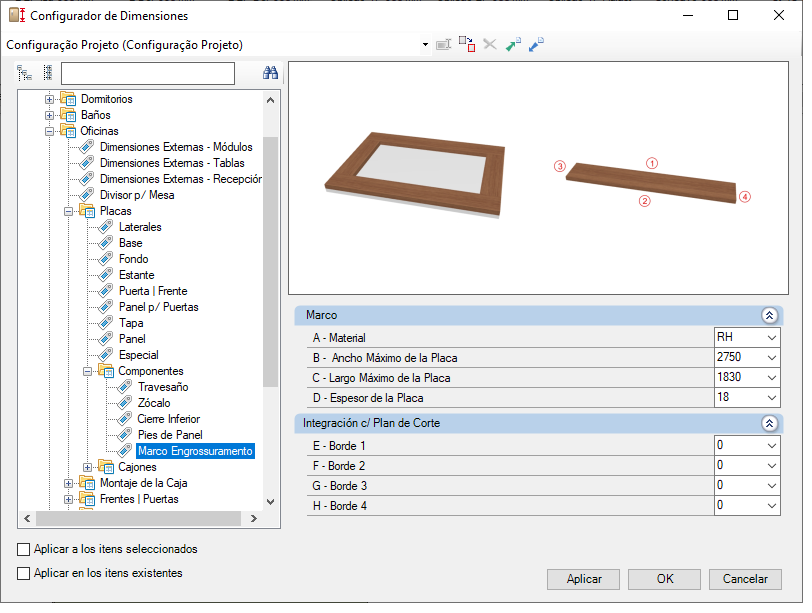This screenshot has width=812, height=613.
Task: Collapse the Integración c/ Plan de Corte section
Action: (770, 424)
